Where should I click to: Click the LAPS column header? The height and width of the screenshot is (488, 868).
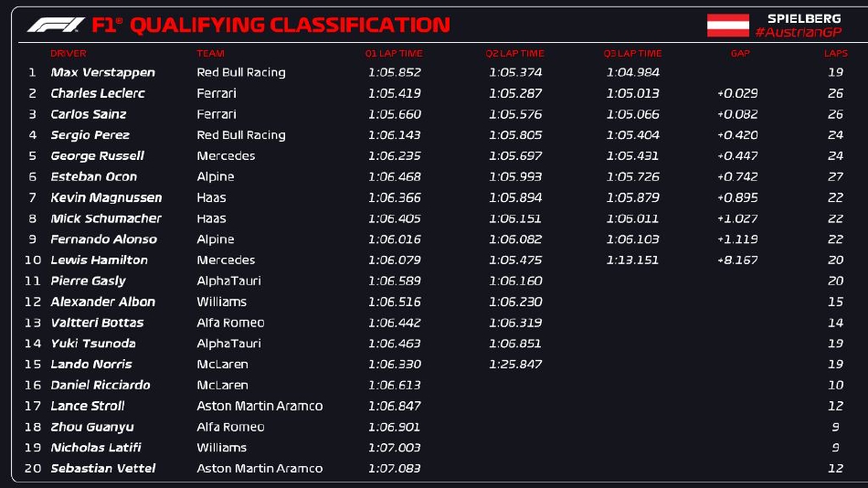click(x=835, y=54)
